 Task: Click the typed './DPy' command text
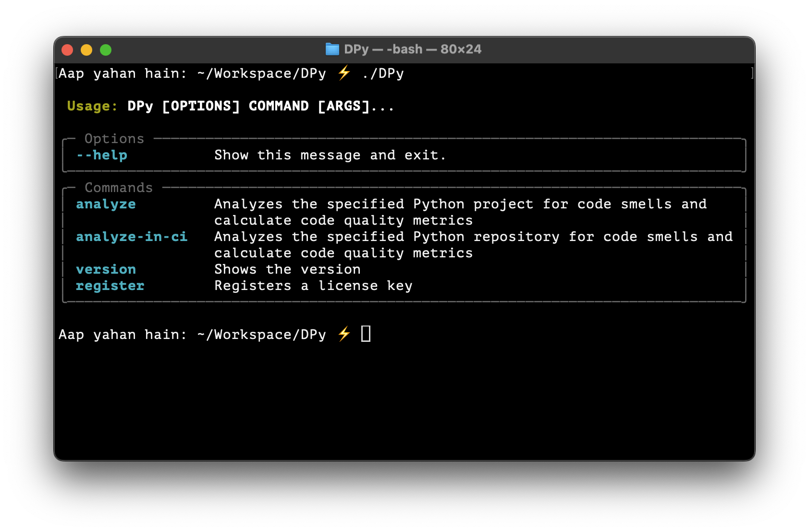[x=383, y=73]
